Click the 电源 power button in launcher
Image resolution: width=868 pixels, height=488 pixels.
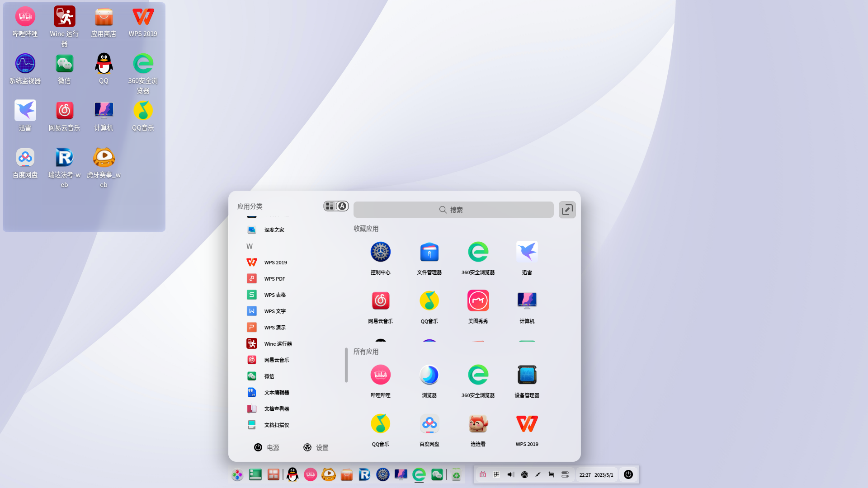(267, 447)
